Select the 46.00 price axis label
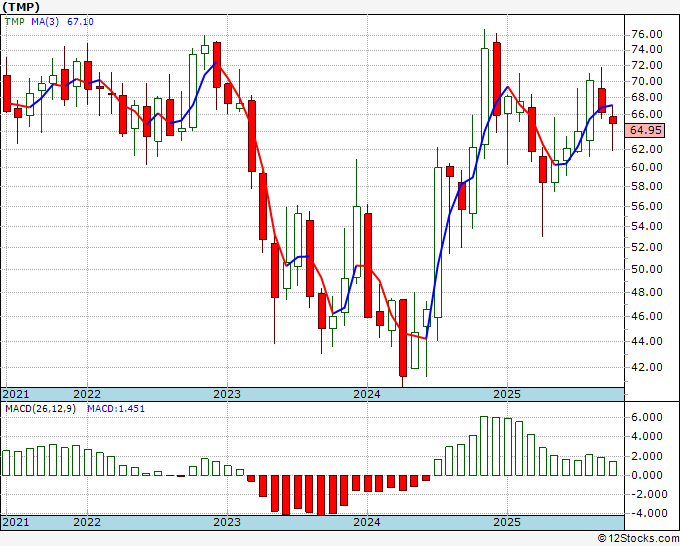 647,316
